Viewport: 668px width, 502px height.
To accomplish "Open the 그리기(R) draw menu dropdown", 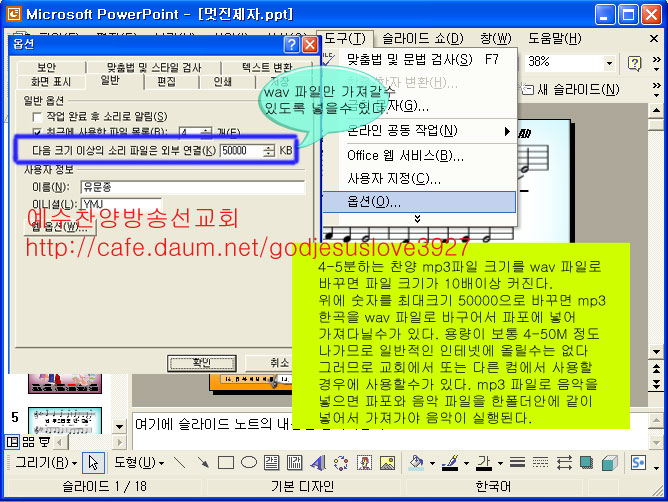I will [x=46, y=462].
